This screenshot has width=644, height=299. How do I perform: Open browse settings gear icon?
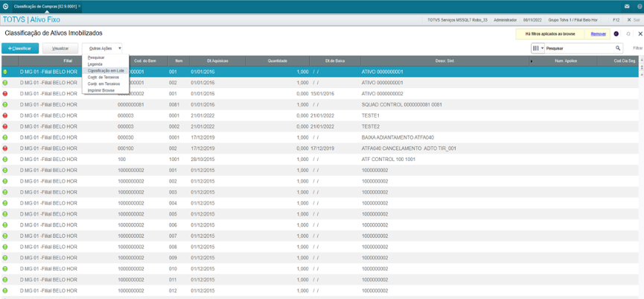pos(628,34)
